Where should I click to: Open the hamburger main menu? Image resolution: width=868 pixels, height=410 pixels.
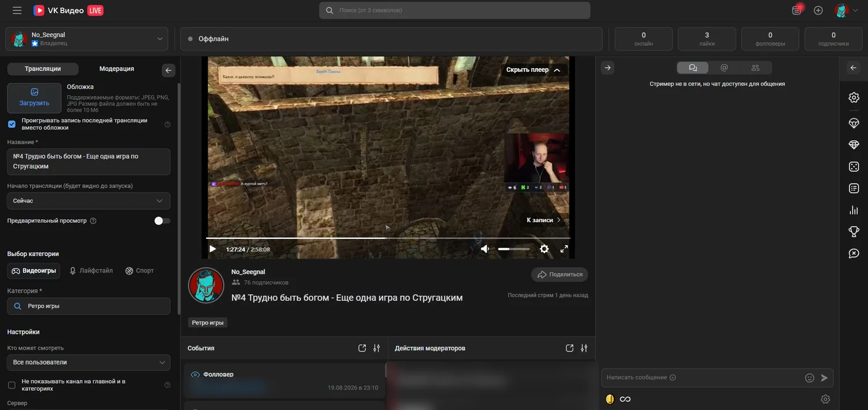point(17,10)
